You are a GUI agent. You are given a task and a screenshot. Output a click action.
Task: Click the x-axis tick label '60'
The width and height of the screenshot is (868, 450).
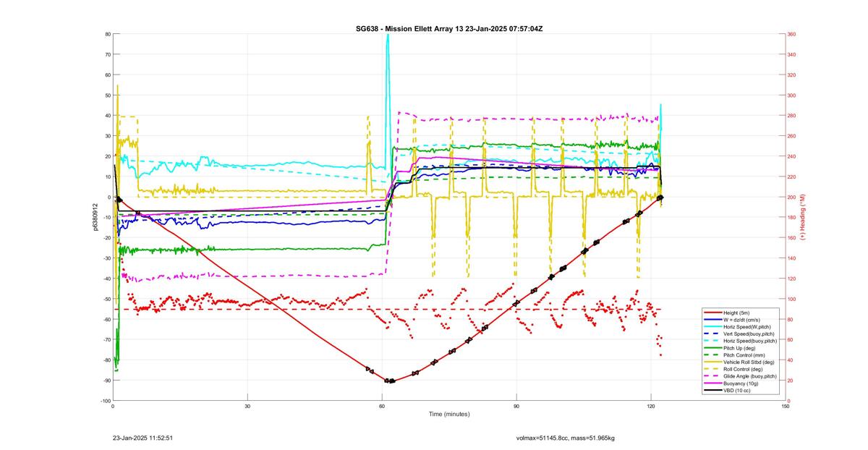(x=382, y=406)
